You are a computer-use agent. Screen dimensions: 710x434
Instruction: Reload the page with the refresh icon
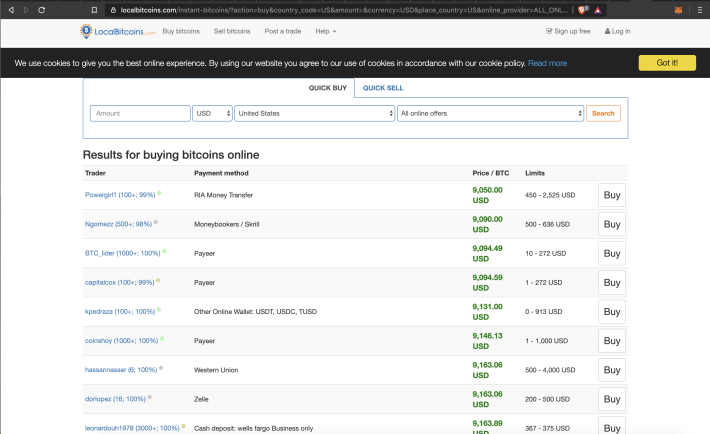pos(42,10)
